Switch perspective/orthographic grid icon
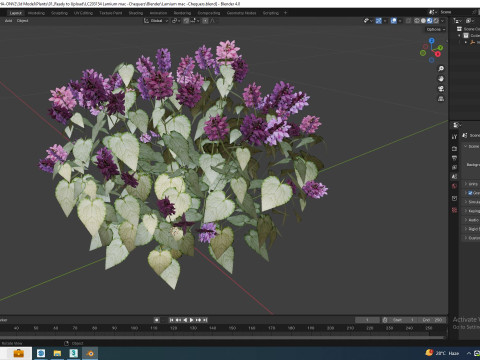 pos(441,99)
